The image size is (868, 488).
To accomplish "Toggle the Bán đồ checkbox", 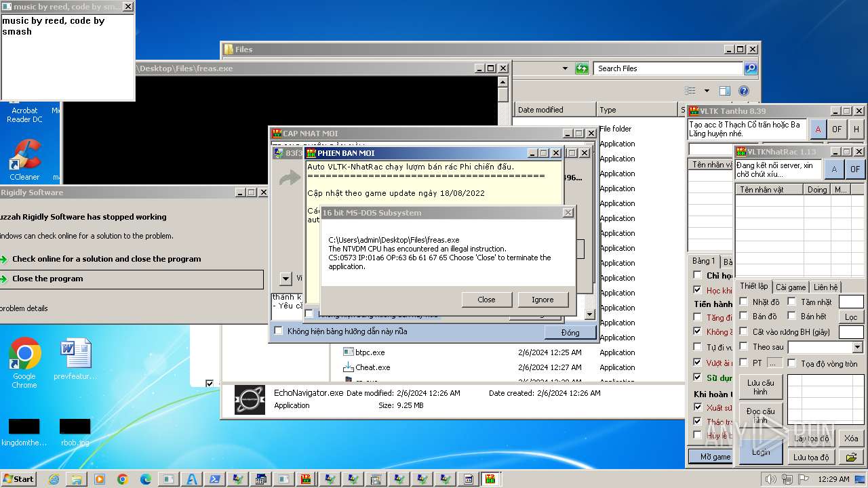I will tap(744, 316).
